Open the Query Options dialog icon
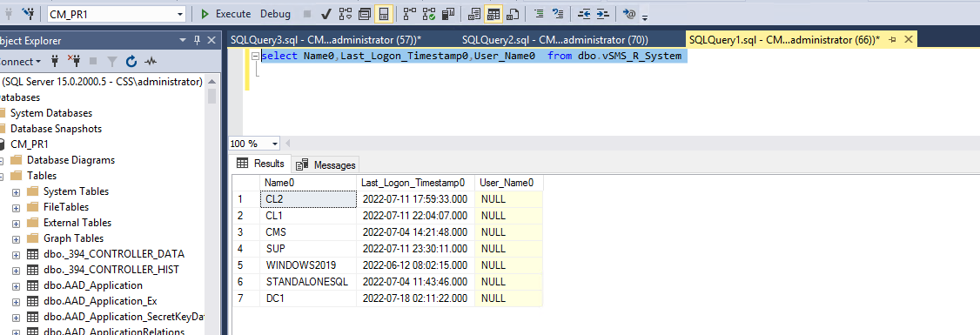The width and height of the screenshot is (980, 335). pos(365,14)
